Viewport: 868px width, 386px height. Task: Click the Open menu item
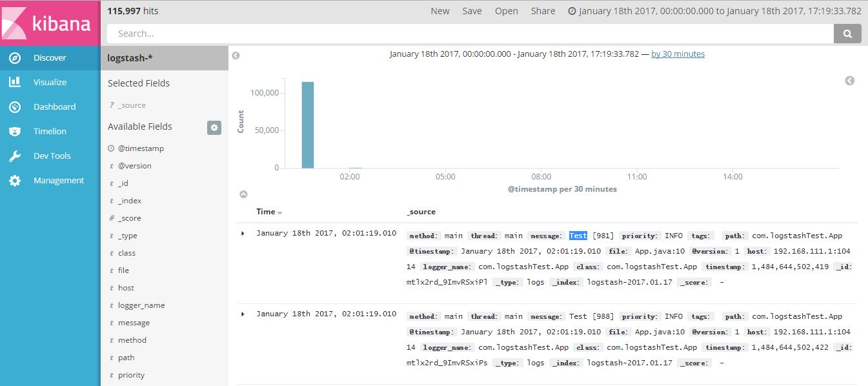coord(506,10)
